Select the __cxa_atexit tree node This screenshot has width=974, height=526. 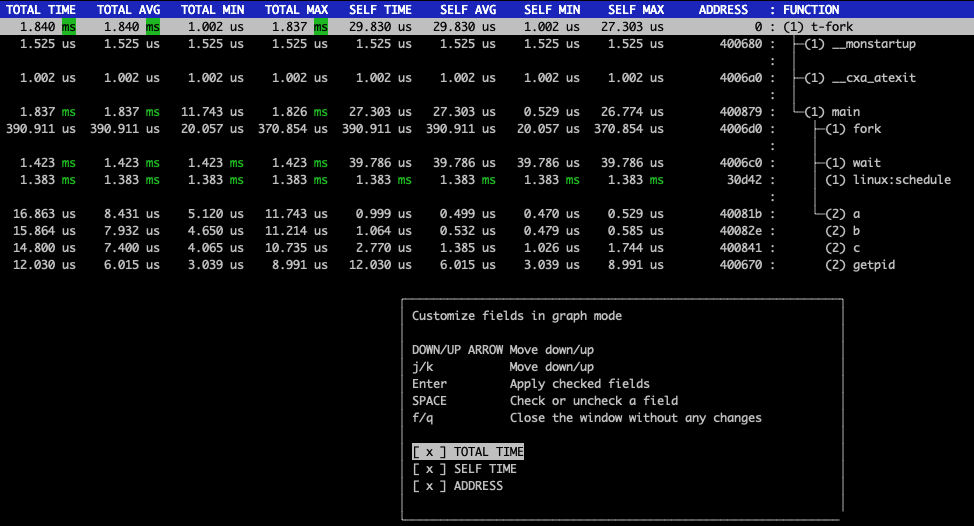(x=860, y=78)
